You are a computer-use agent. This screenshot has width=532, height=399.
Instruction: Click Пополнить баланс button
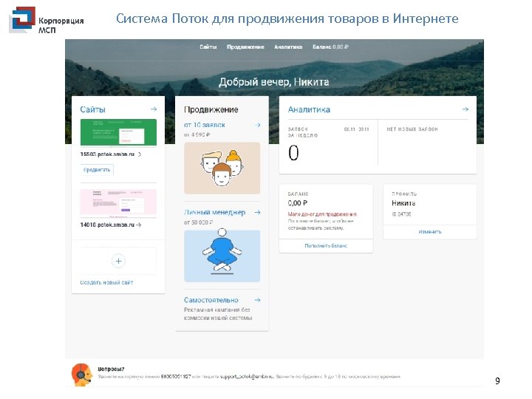pyautogui.click(x=326, y=245)
